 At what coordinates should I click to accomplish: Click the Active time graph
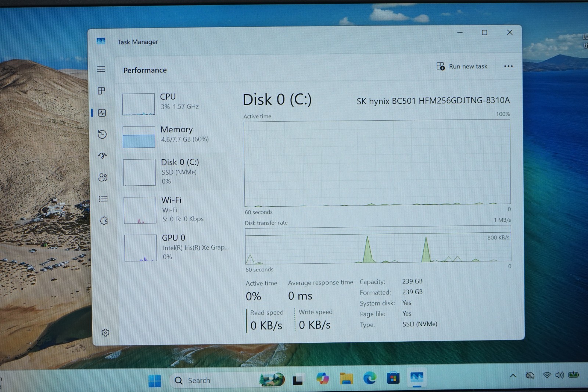click(x=377, y=163)
